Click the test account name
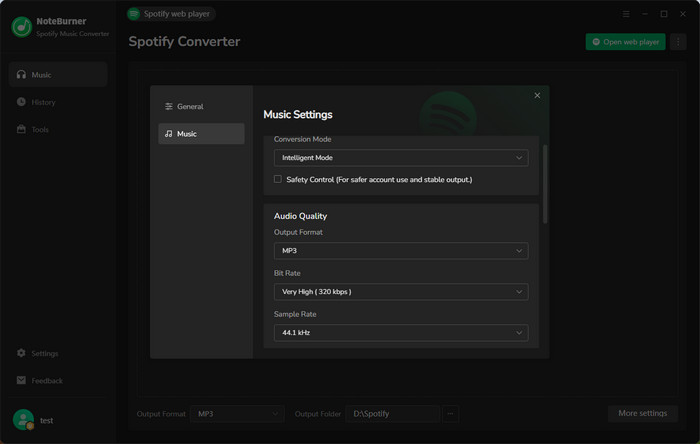This screenshot has width=700, height=444. (46, 420)
